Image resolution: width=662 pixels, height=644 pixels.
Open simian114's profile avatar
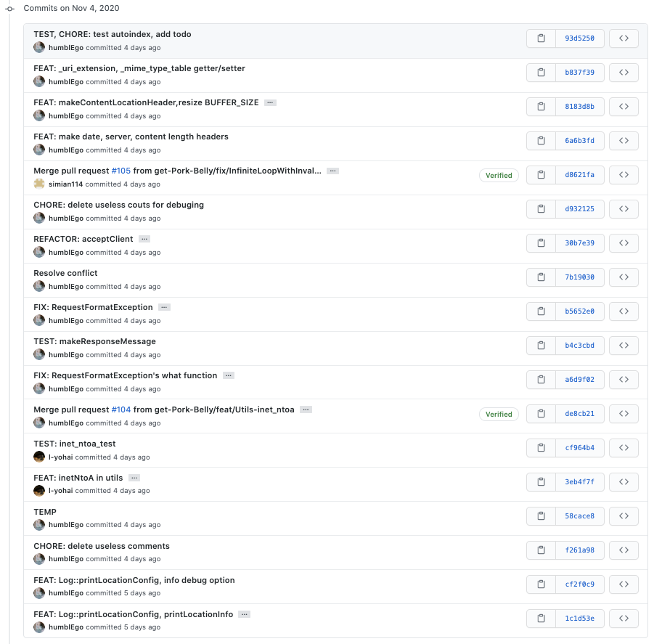(39, 184)
